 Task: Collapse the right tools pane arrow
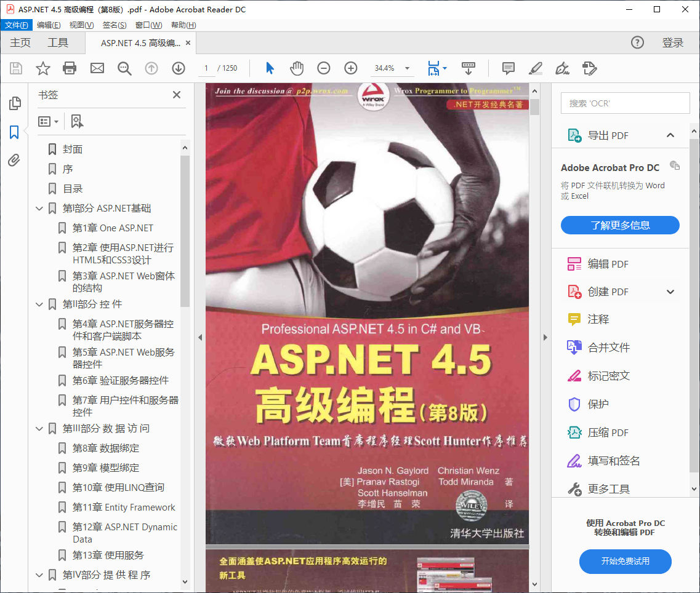point(545,338)
